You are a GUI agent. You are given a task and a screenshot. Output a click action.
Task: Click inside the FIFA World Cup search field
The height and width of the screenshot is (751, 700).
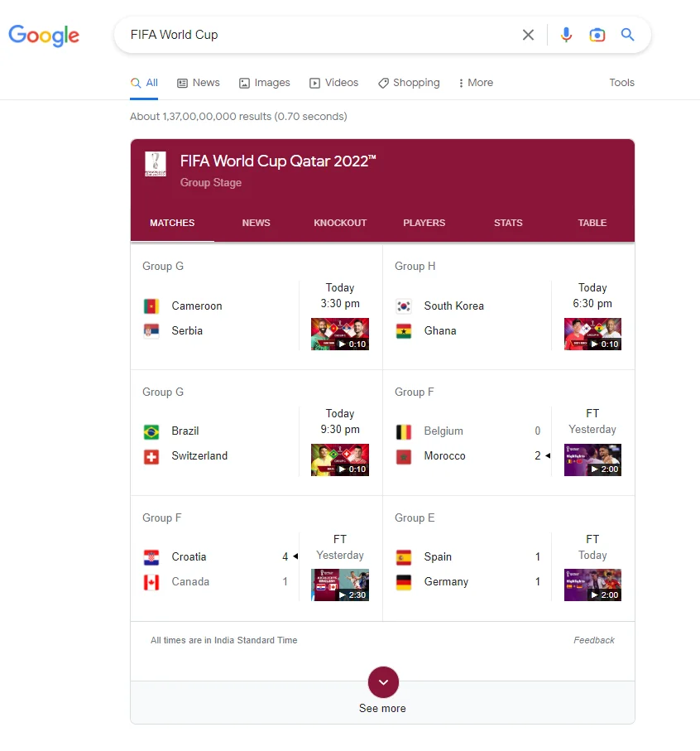click(x=314, y=35)
